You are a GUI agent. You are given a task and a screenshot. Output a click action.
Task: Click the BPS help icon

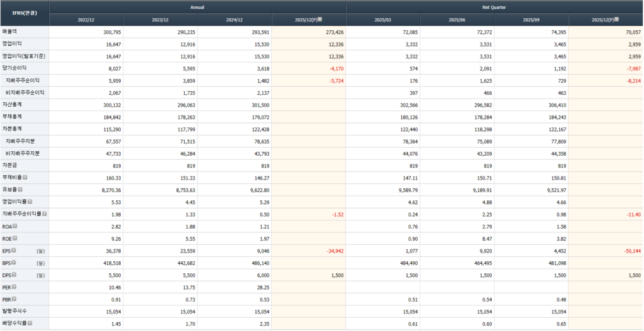pyautogui.click(x=14, y=263)
